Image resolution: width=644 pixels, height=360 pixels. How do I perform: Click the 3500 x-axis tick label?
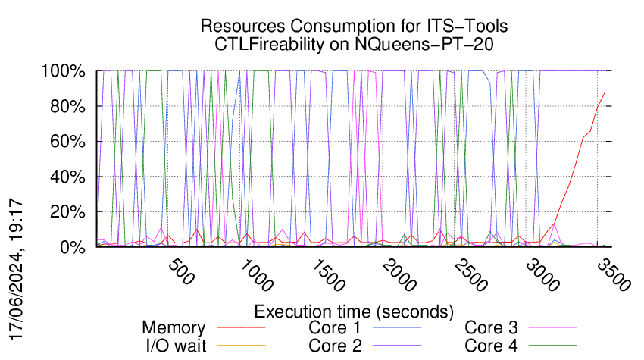click(614, 275)
